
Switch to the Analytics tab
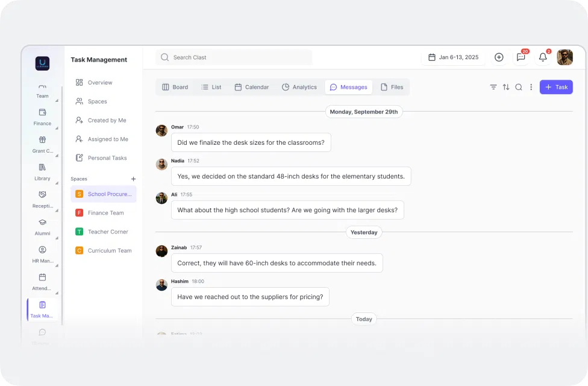point(299,87)
